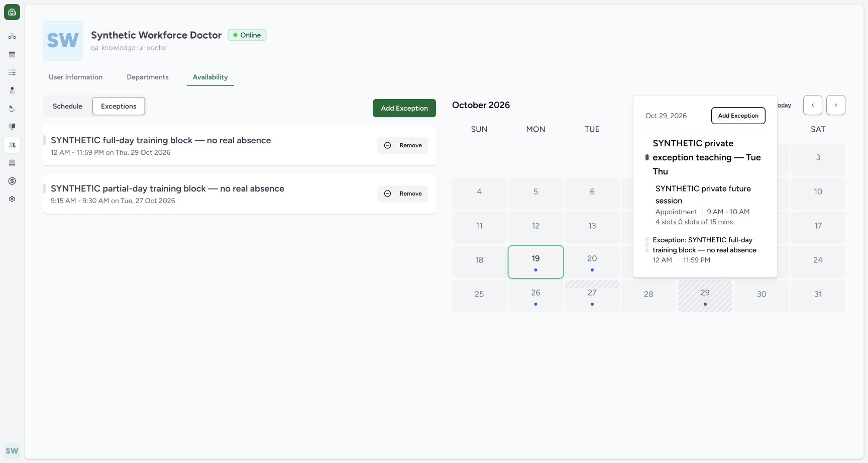Open the '4 slots 0 slots of 15 mins.' link

pos(695,222)
